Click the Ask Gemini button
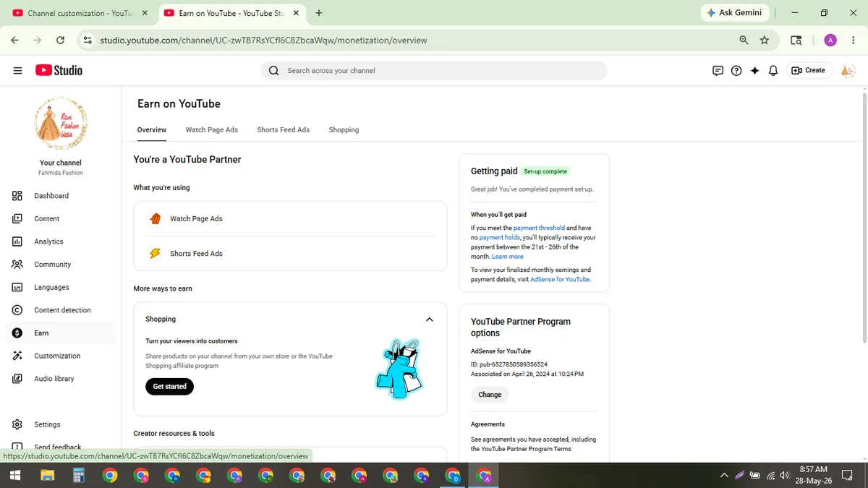The image size is (868, 488). point(734,13)
